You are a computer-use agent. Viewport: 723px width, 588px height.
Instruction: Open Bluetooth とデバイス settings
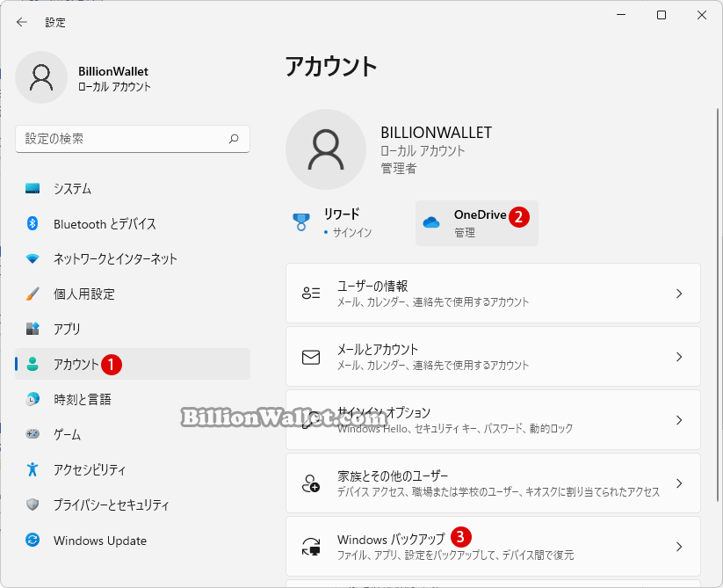tap(133, 223)
